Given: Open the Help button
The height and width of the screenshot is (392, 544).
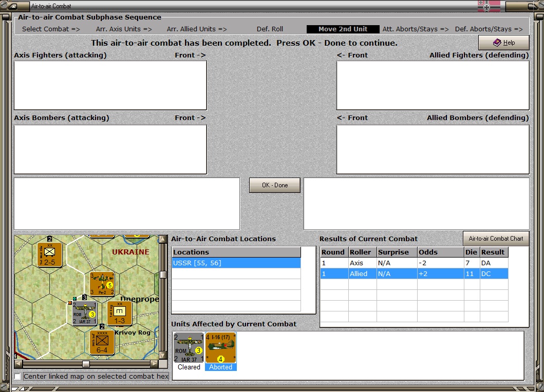Looking at the screenshot, I should coord(504,43).
